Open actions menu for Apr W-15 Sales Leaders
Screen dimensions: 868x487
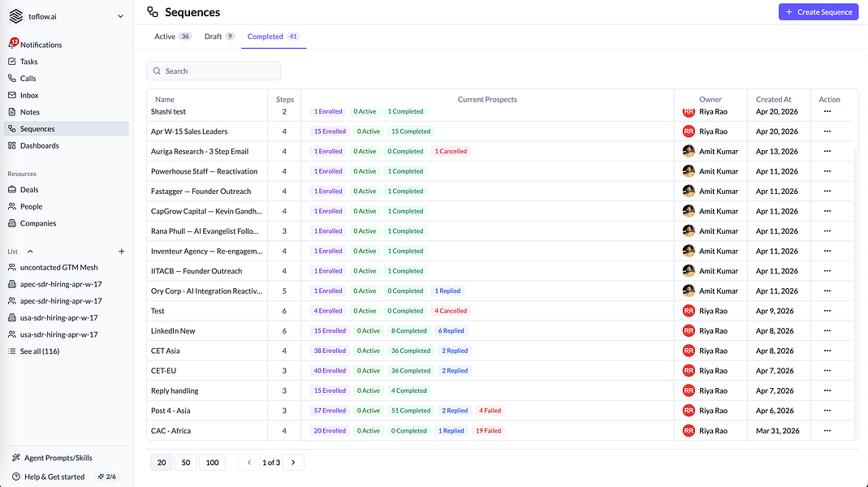tap(827, 131)
